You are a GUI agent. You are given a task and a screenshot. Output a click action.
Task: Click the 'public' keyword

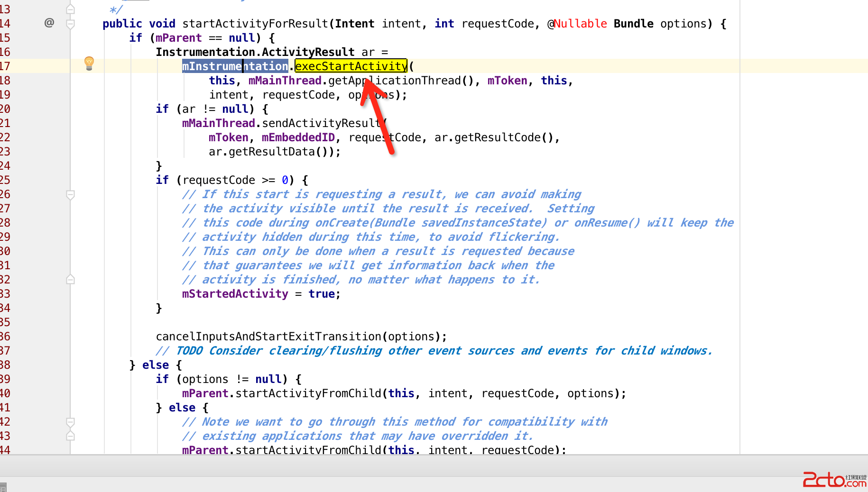pos(122,24)
